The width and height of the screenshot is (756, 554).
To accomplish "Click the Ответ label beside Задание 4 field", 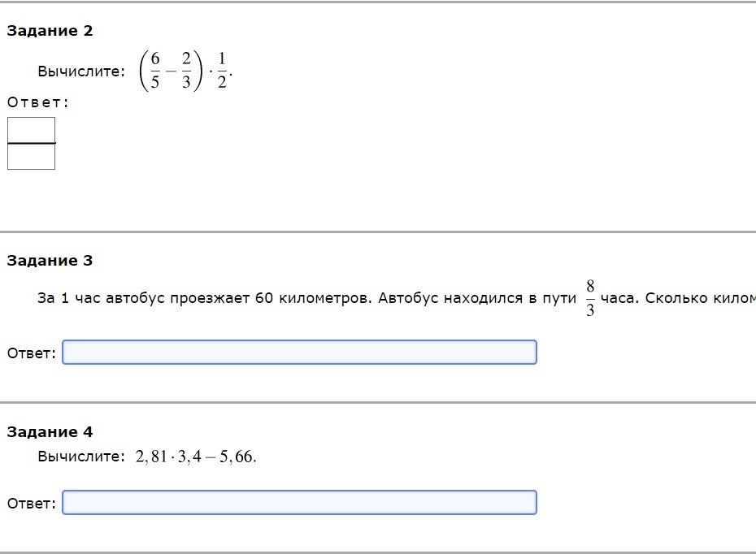I will click(x=32, y=504).
